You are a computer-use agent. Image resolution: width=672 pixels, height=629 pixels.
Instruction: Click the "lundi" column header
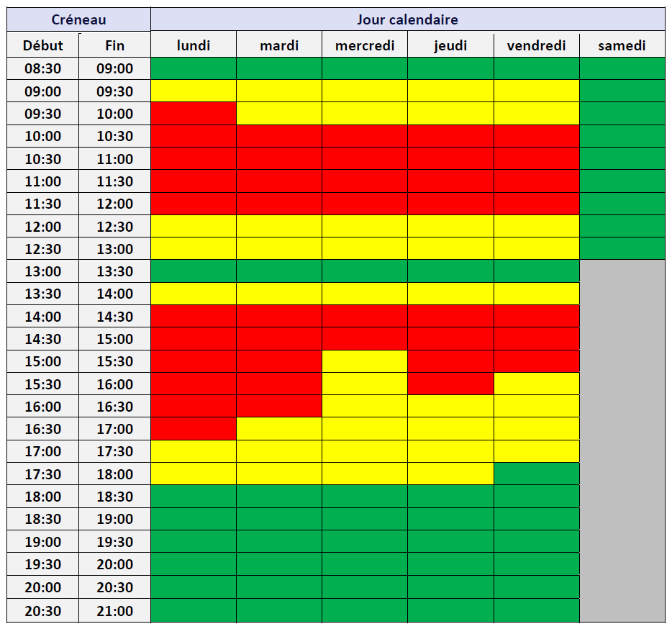tap(194, 46)
